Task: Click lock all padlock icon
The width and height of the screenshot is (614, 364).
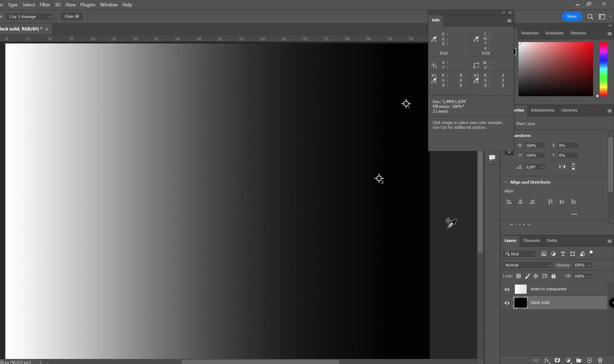Action: click(554, 276)
